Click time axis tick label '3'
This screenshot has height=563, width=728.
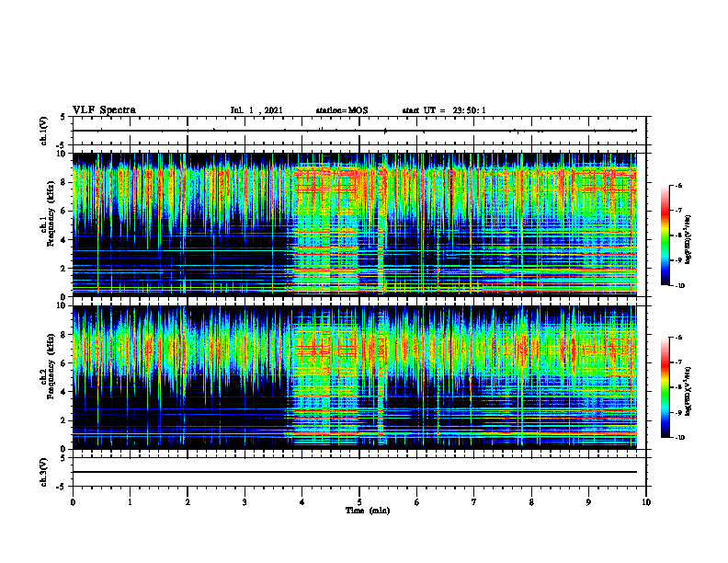coord(245,502)
